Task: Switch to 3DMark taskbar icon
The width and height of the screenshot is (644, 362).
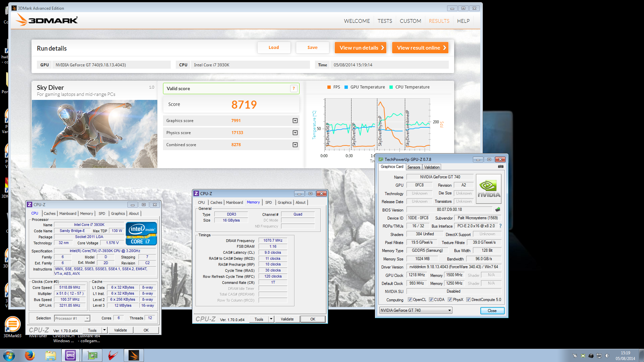Action: (x=134, y=355)
